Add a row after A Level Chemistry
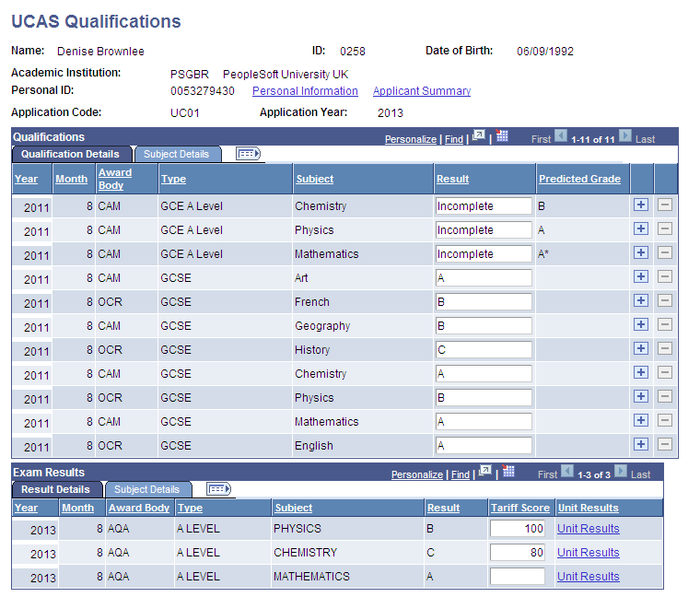700x597 pixels. coord(641,205)
